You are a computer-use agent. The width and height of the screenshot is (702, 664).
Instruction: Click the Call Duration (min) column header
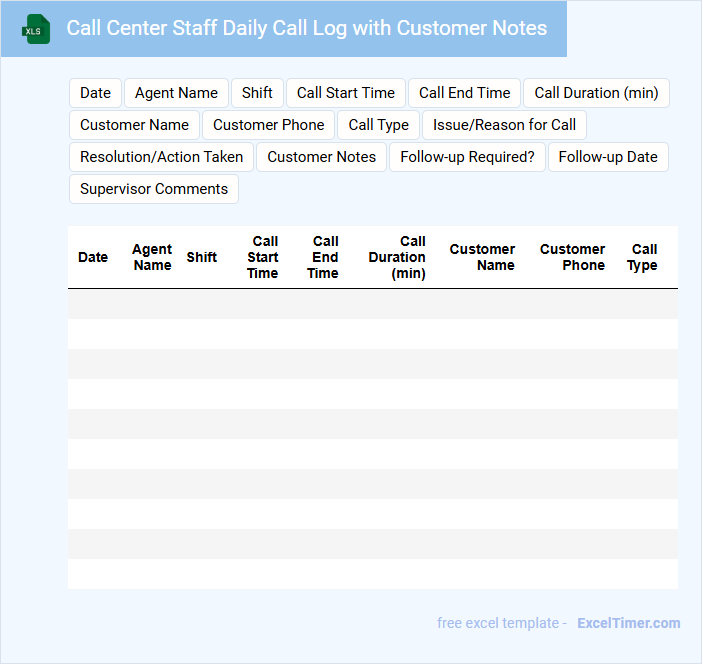click(x=397, y=257)
